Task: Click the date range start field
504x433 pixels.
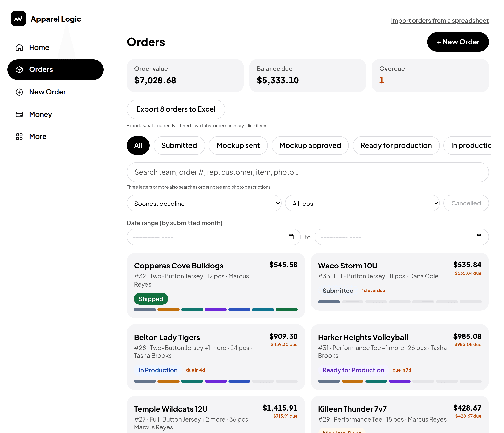Action: [214, 237]
